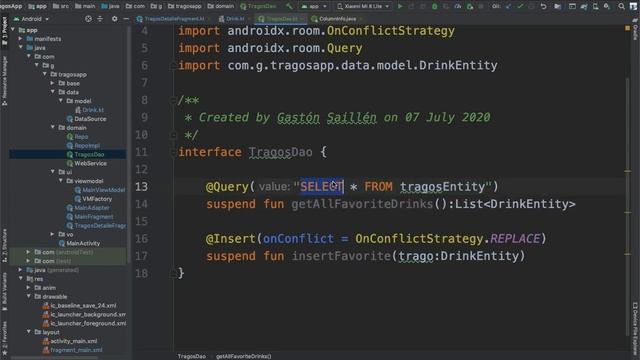Open the Structure side tool tab
This screenshot has width=640, height=360.
[x=4, y=245]
